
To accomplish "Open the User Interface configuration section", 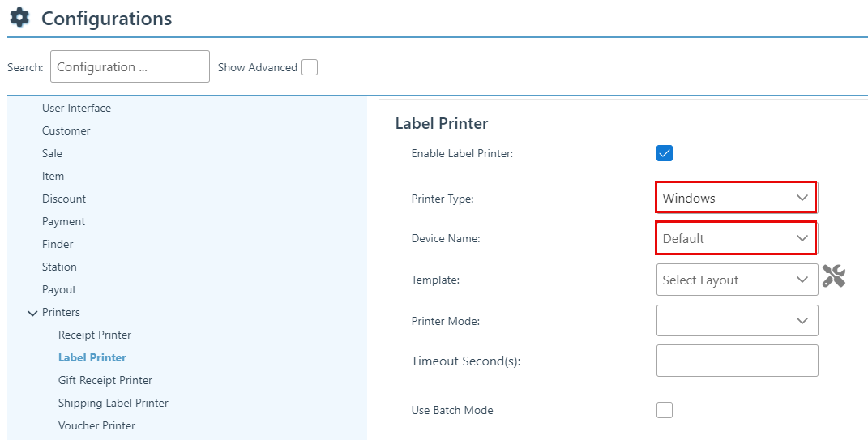I will click(x=76, y=108).
